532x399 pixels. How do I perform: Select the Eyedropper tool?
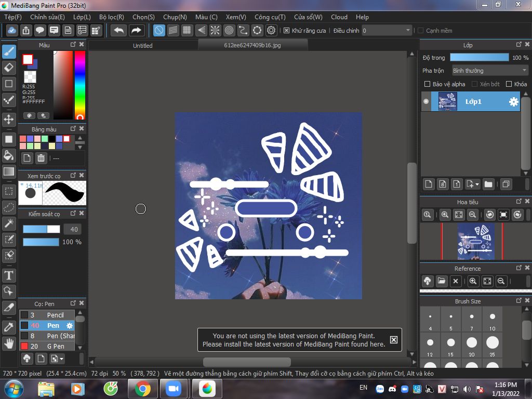(x=9, y=327)
